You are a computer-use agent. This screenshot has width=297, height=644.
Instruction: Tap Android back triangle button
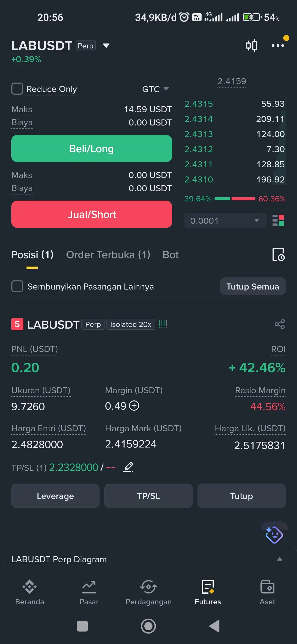[215, 626]
